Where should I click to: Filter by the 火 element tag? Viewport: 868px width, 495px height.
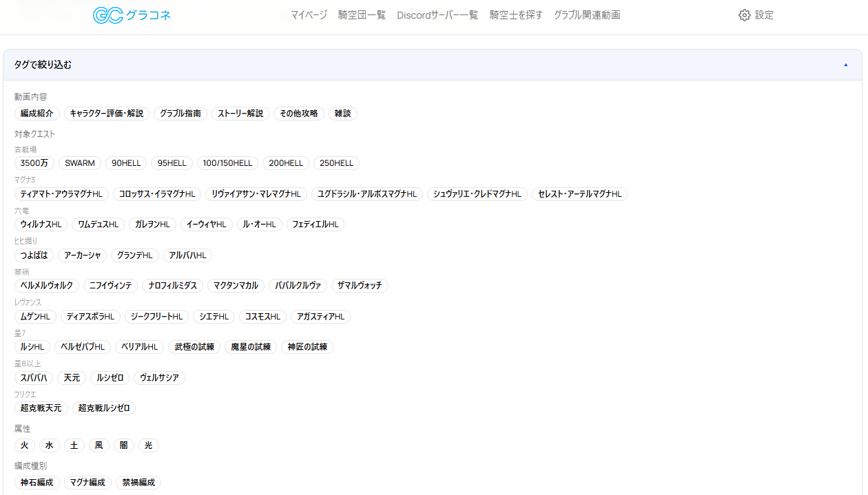pos(25,445)
